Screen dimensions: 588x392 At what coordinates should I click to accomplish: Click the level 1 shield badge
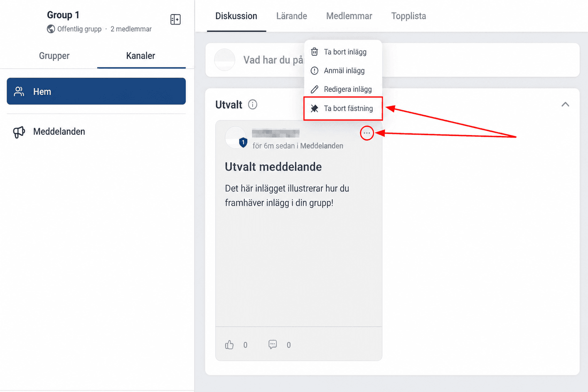(243, 143)
